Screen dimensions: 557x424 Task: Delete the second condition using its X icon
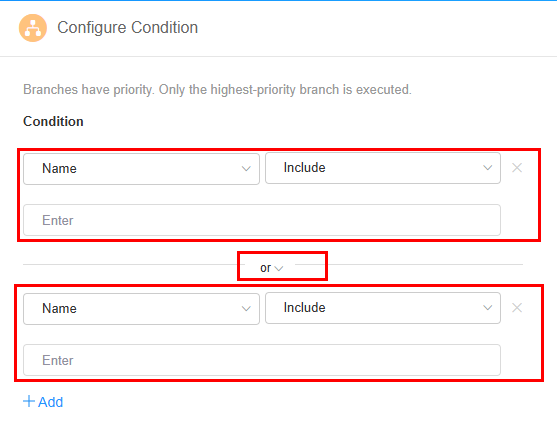tap(517, 308)
